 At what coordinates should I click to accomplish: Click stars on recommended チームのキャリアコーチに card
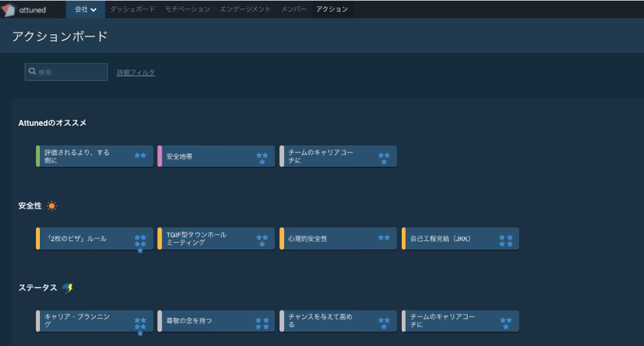pos(384,158)
